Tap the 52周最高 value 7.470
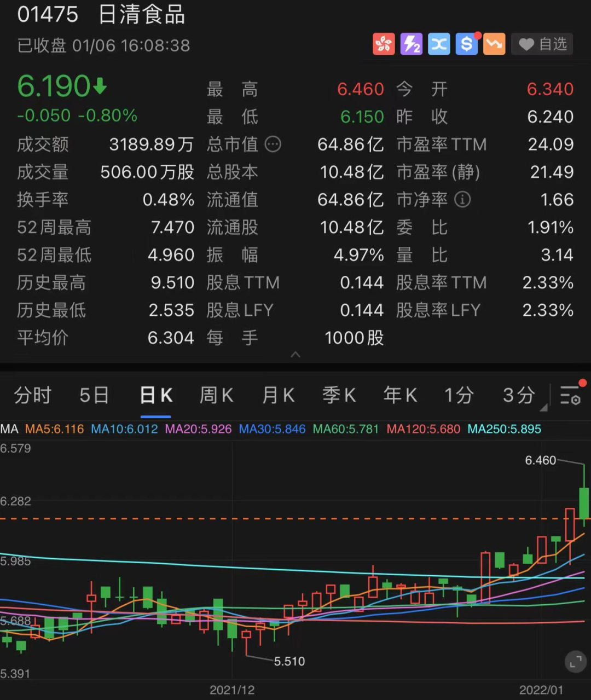 click(173, 228)
